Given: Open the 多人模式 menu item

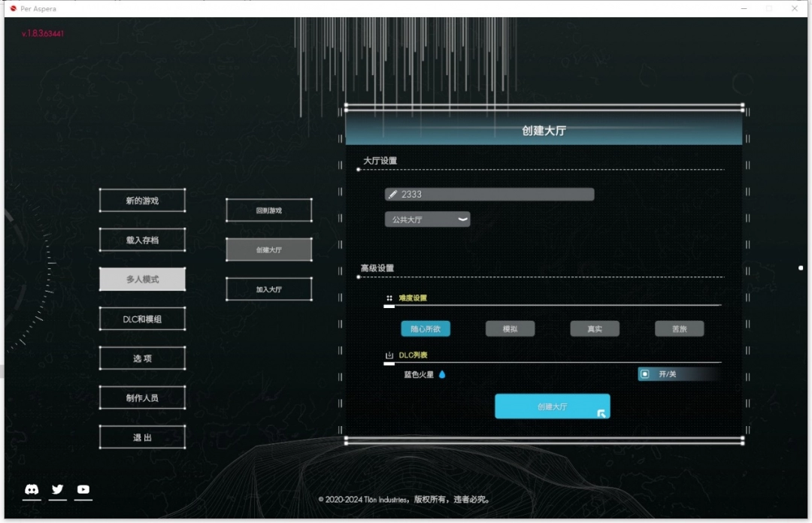Looking at the screenshot, I should [x=142, y=280].
